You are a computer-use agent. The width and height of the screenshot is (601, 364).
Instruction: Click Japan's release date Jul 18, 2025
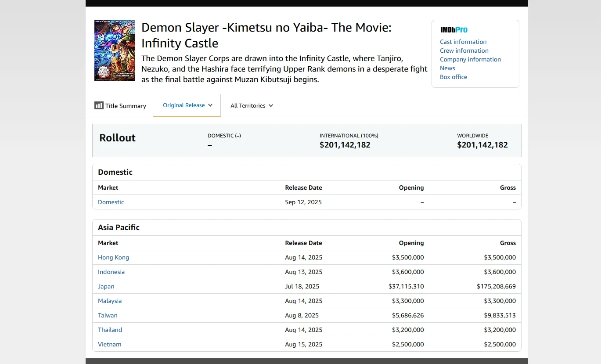coord(302,286)
